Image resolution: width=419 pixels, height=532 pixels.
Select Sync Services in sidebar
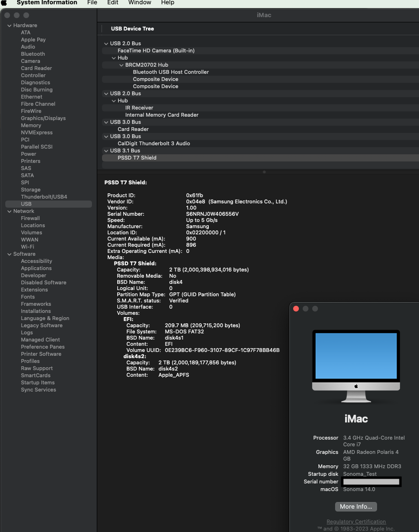(38, 390)
